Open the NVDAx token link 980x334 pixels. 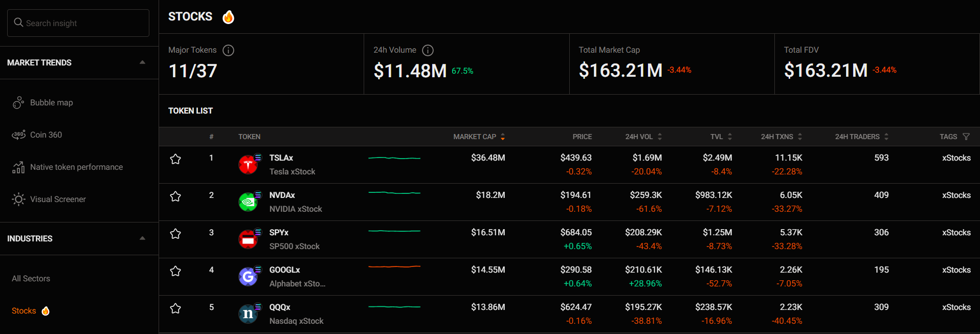(282, 195)
